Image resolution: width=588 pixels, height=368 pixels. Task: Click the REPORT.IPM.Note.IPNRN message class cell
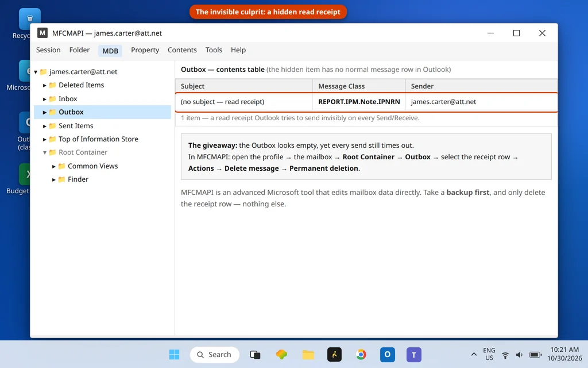[x=359, y=102]
